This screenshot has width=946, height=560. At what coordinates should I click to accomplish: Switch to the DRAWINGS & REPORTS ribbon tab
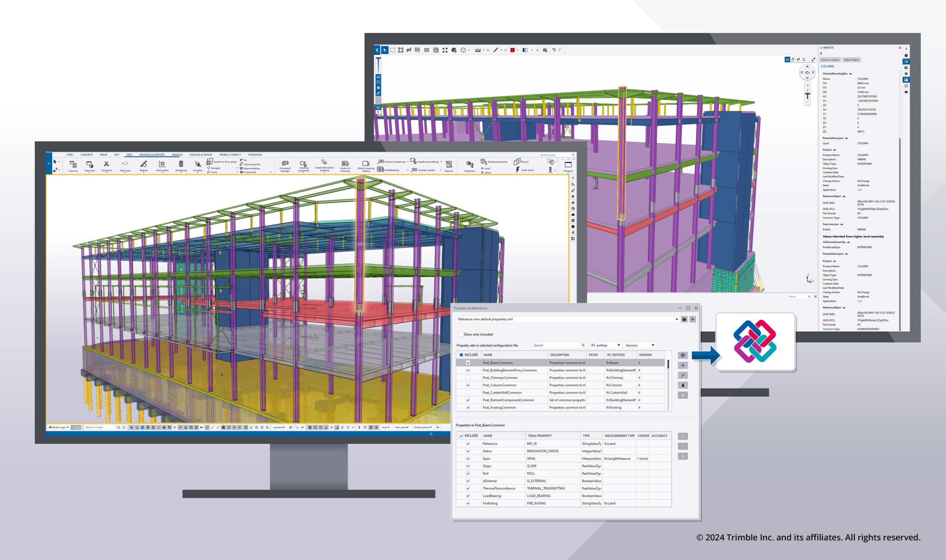tap(152, 155)
